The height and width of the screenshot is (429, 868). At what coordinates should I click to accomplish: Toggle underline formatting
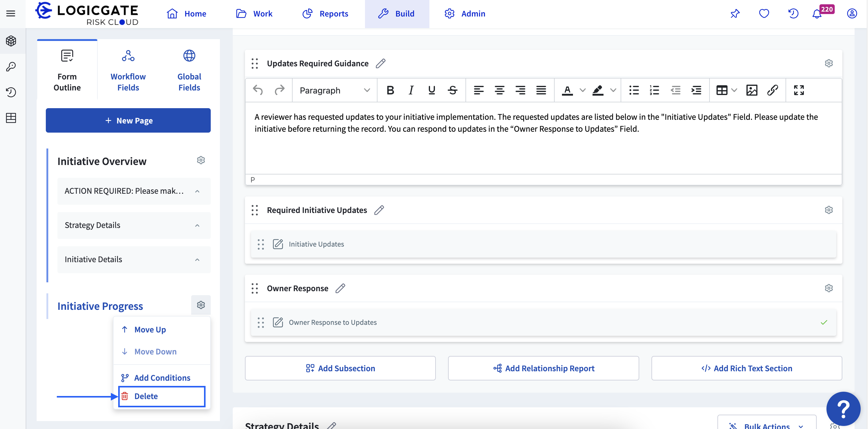(x=431, y=90)
